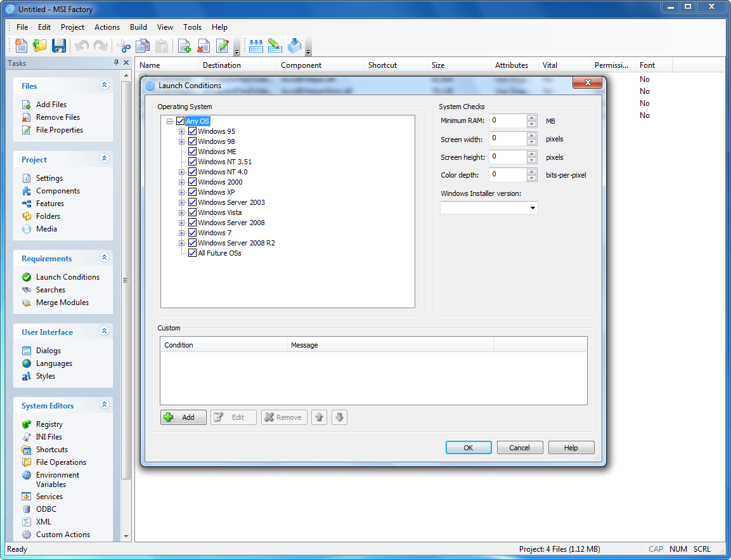Click the Build installer toolbar icon
Viewport: 731px width, 560px height.
click(x=294, y=46)
